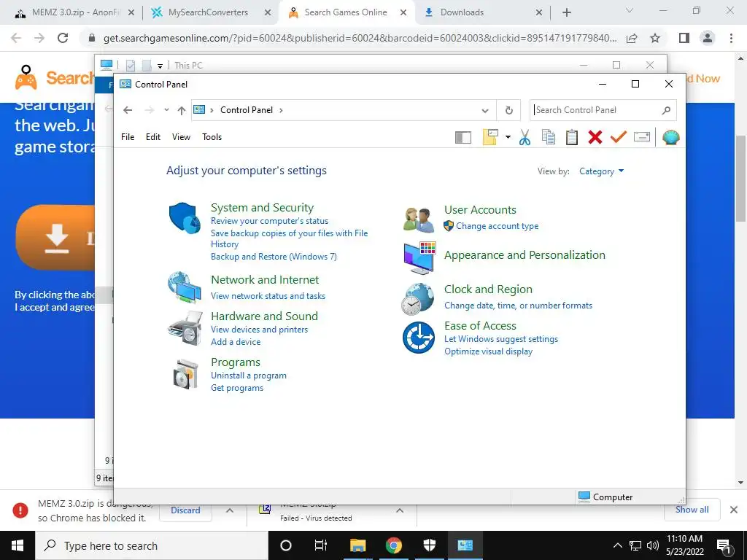Expand the address bar history dropdown
Image resolution: width=747 pixels, height=560 pixels.
click(485, 111)
